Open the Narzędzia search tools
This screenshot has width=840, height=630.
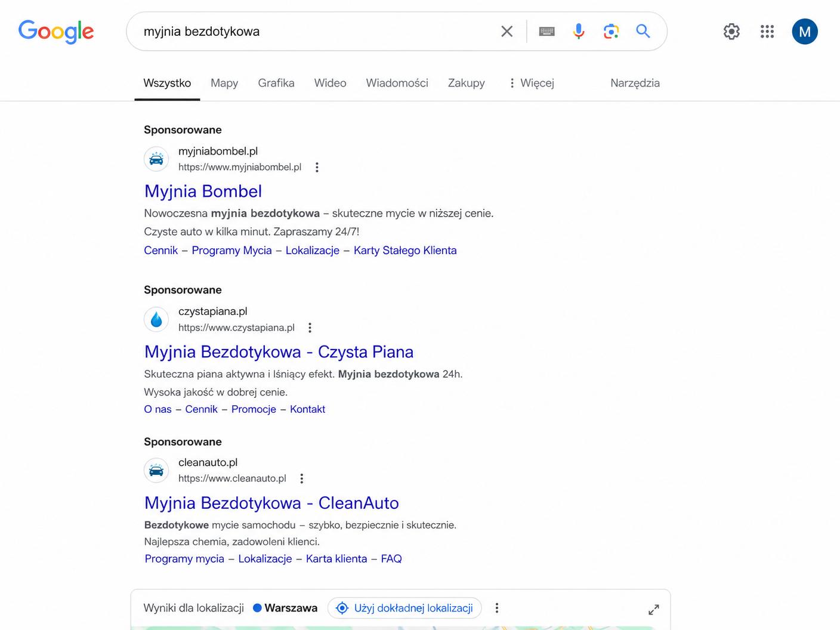pos(635,83)
